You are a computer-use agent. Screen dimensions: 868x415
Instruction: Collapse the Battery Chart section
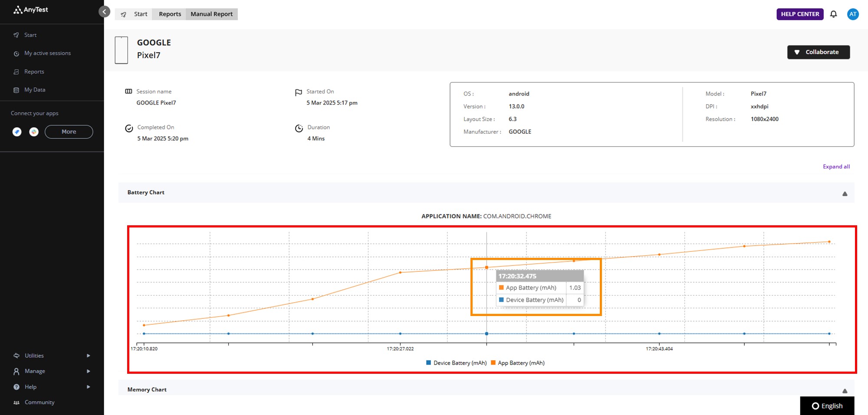(845, 194)
